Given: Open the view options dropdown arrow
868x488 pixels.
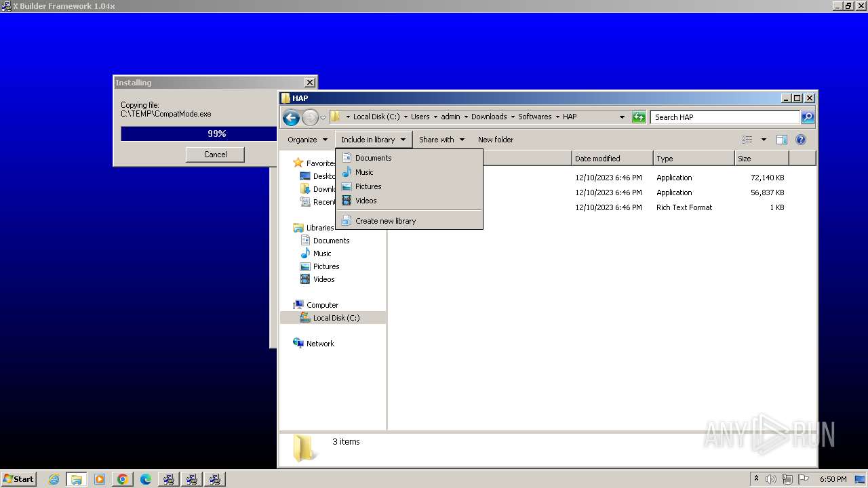Looking at the screenshot, I should 764,140.
